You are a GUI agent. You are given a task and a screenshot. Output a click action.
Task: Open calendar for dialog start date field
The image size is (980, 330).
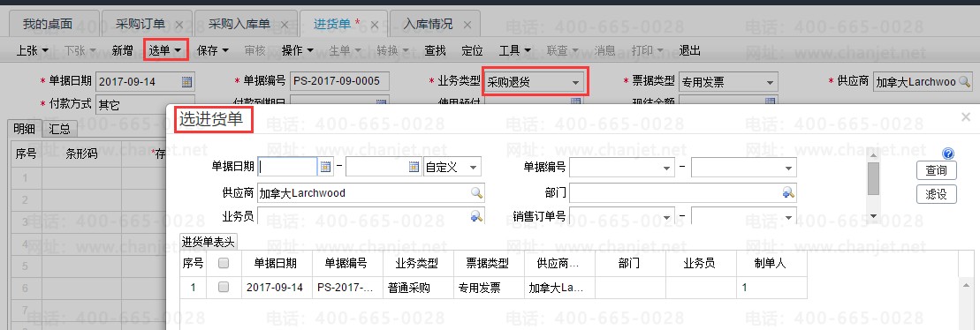(x=325, y=167)
